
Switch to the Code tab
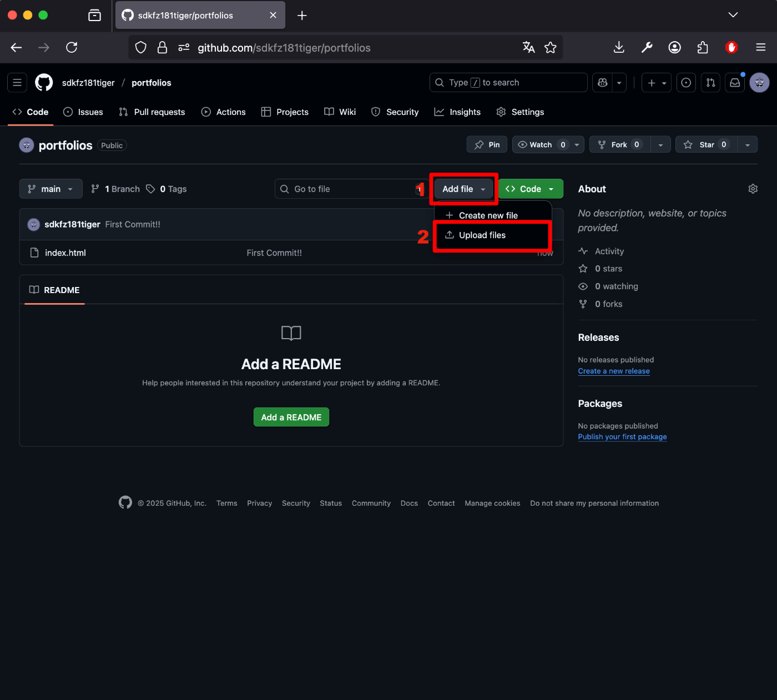pos(31,112)
